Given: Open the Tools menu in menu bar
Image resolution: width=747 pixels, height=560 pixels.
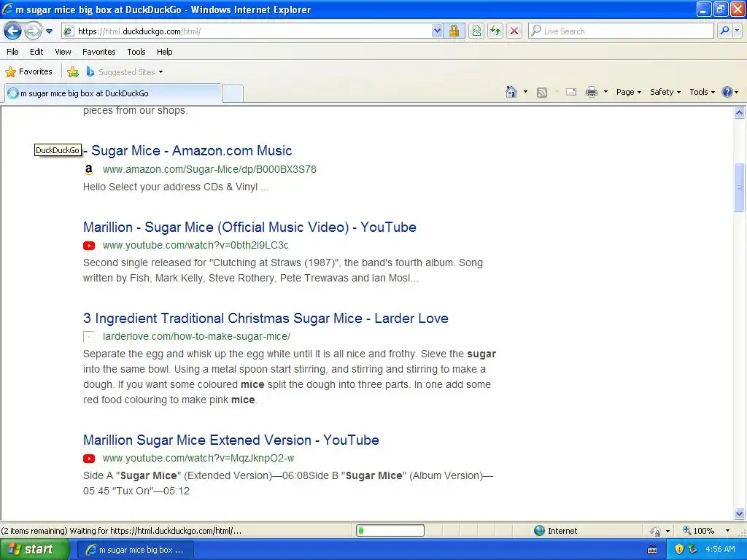Looking at the screenshot, I should (x=136, y=52).
